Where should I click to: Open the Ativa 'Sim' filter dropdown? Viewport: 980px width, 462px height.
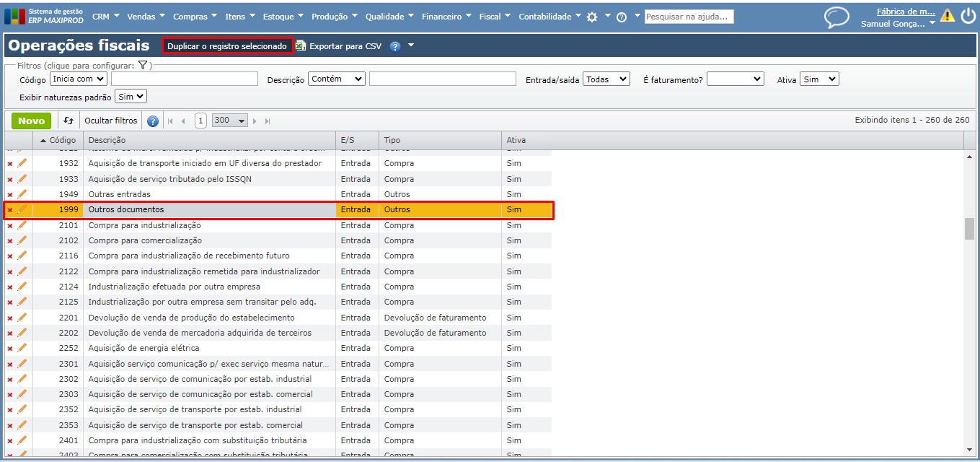click(x=819, y=79)
